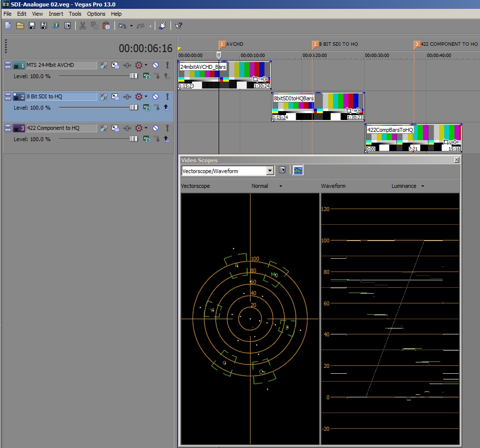Solo the 422 Component to HQ track
Screen dimensions: 480x448
pyautogui.click(x=167, y=128)
